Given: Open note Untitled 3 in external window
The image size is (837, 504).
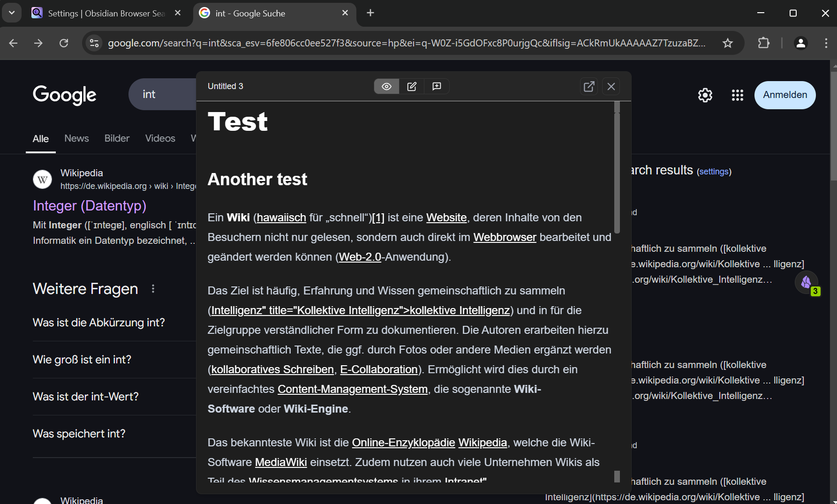Looking at the screenshot, I should click(x=589, y=86).
